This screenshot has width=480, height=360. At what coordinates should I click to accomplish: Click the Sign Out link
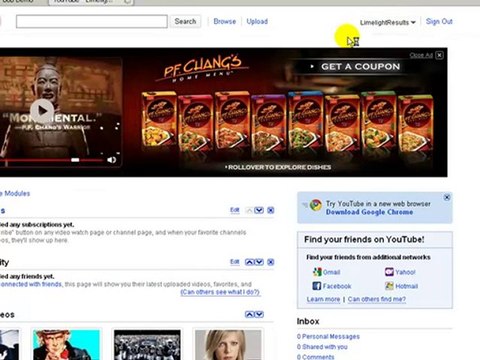point(439,22)
